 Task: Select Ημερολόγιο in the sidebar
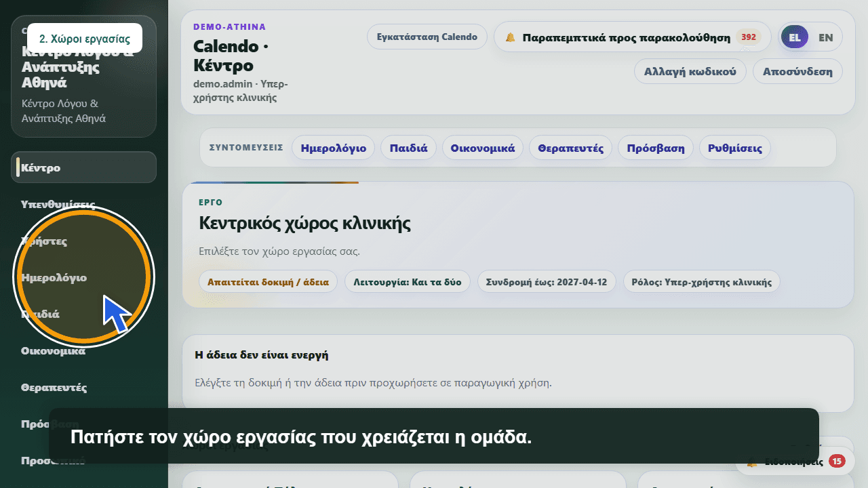pyautogui.click(x=83, y=277)
